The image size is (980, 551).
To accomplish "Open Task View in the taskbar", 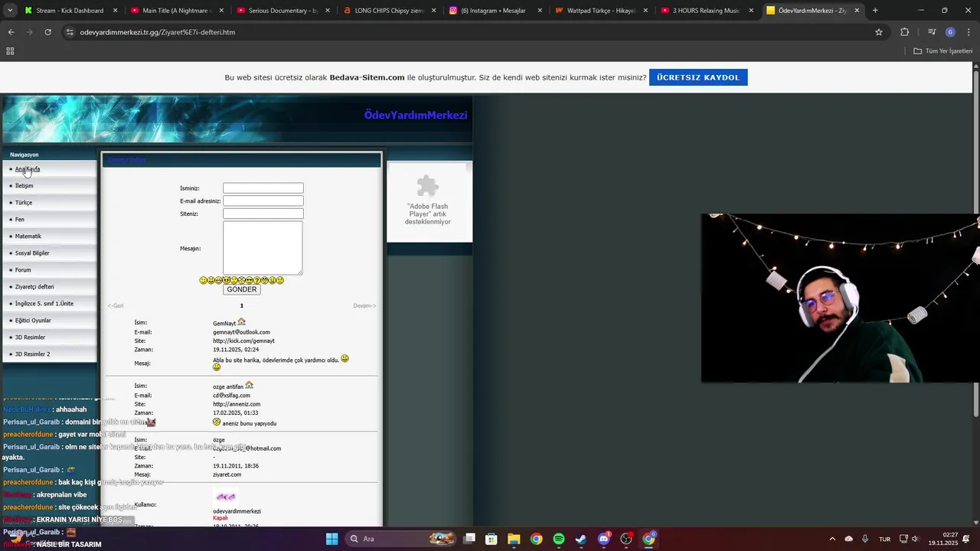I will 469,539.
